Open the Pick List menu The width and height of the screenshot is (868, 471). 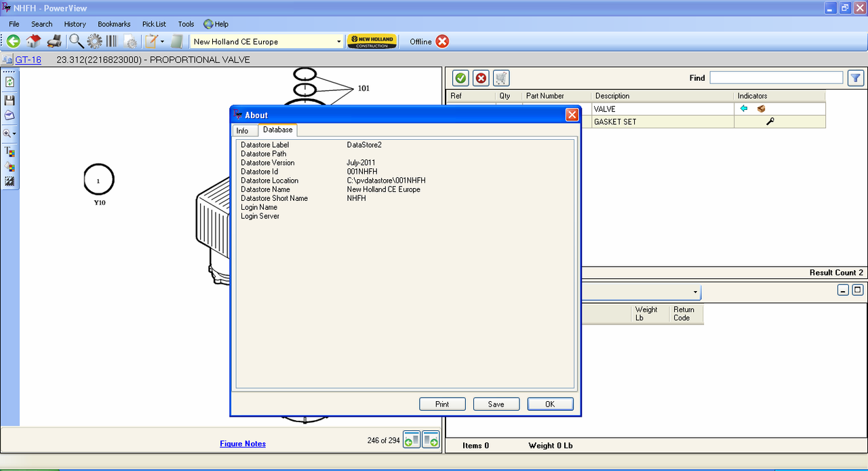[154, 24]
